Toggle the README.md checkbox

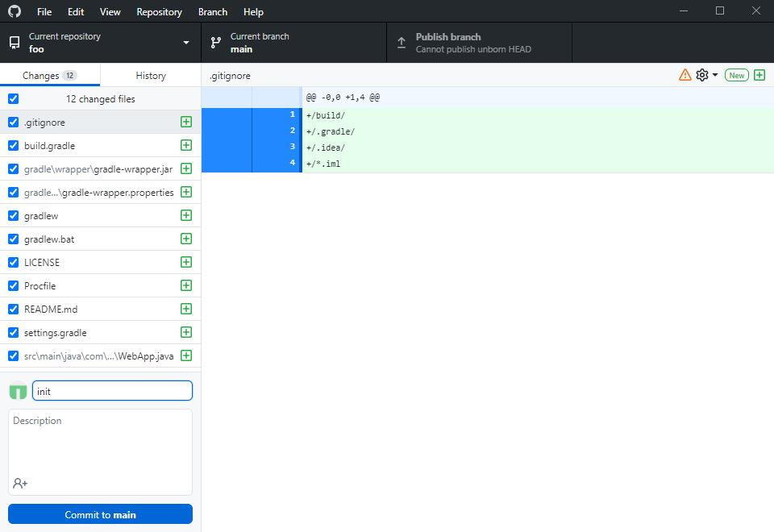click(13, 310)
